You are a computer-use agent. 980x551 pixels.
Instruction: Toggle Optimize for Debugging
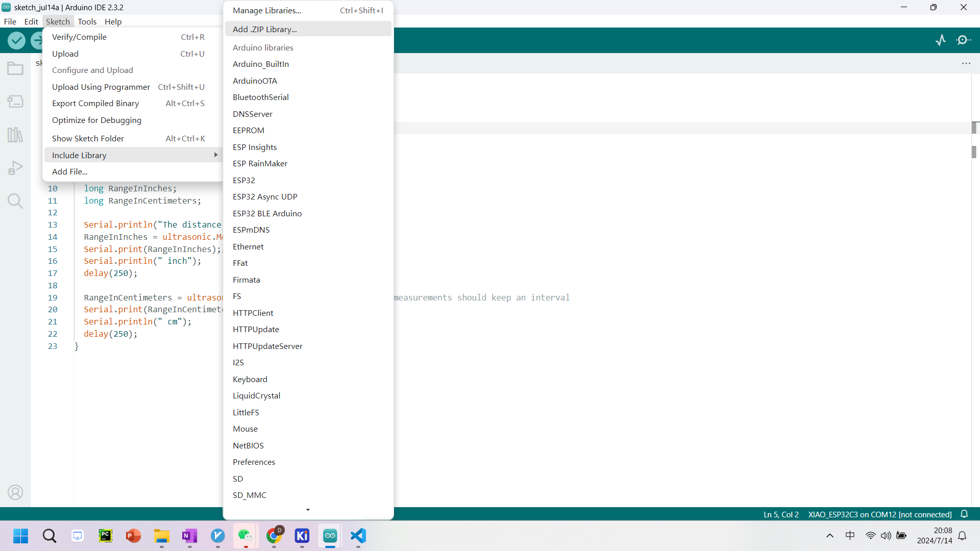133,120
